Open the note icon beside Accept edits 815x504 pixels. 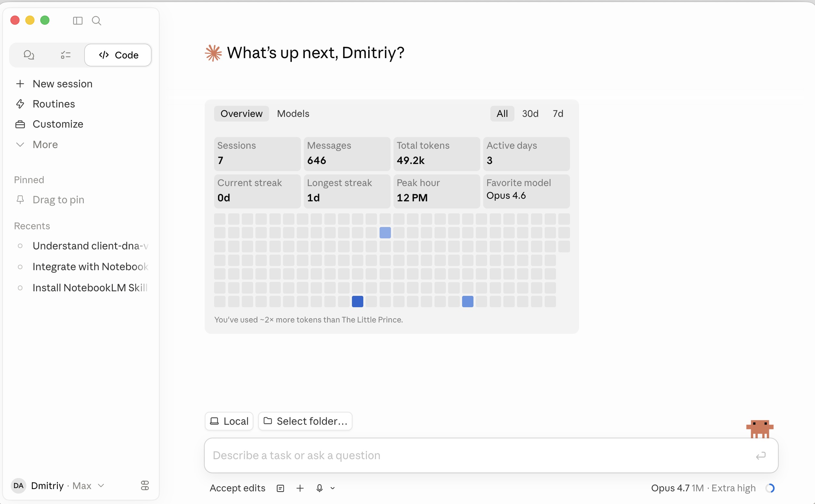(x=280, y=488)
